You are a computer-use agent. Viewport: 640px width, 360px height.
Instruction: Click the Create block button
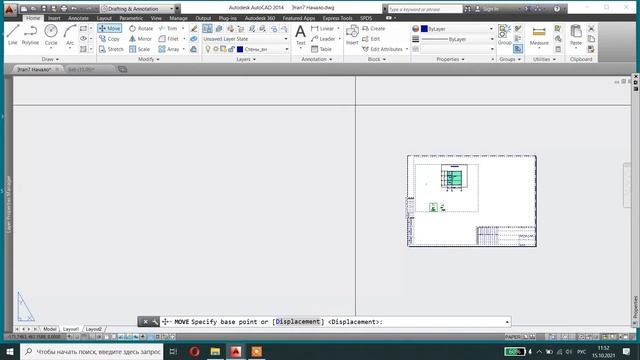[373, 29]
